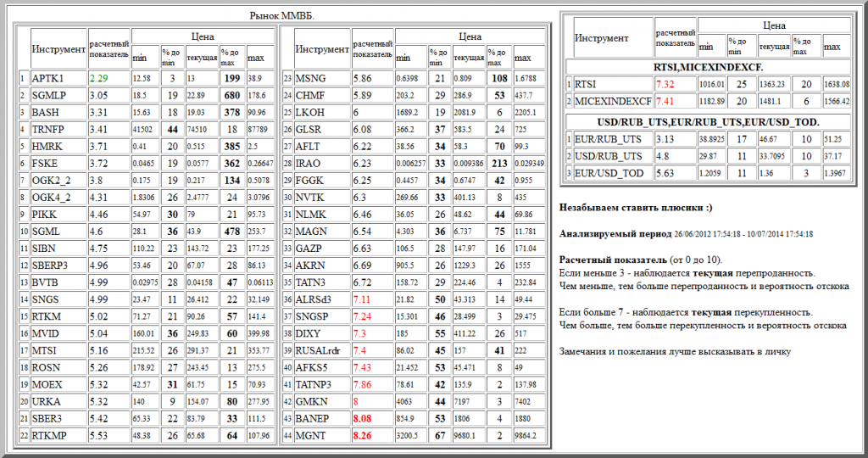Click the EUR/USD_TOD currency pair

point(607,173)
